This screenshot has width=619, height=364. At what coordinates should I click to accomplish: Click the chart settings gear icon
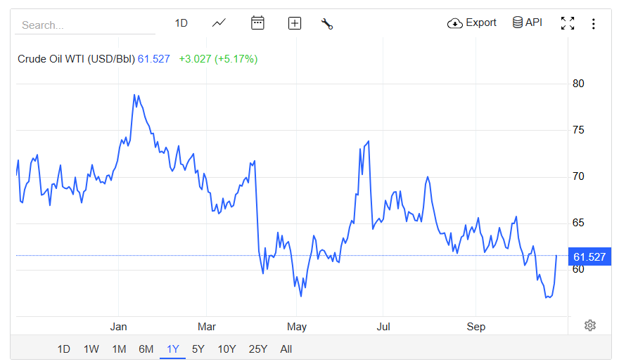590,325
